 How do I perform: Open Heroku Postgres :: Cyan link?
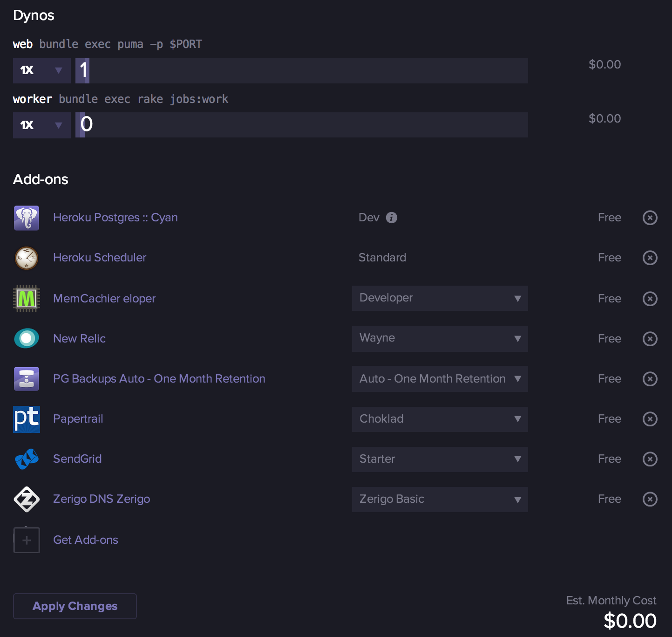[x=115, y=218]
